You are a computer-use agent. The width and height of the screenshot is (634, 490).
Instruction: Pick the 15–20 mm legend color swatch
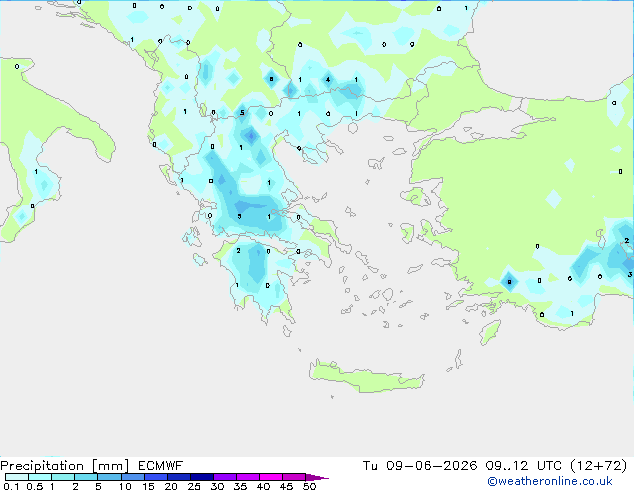pos(155,477)
